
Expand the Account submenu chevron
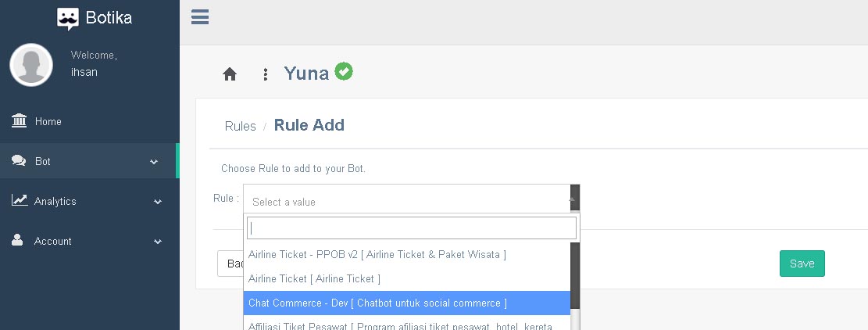click(158, 242)
